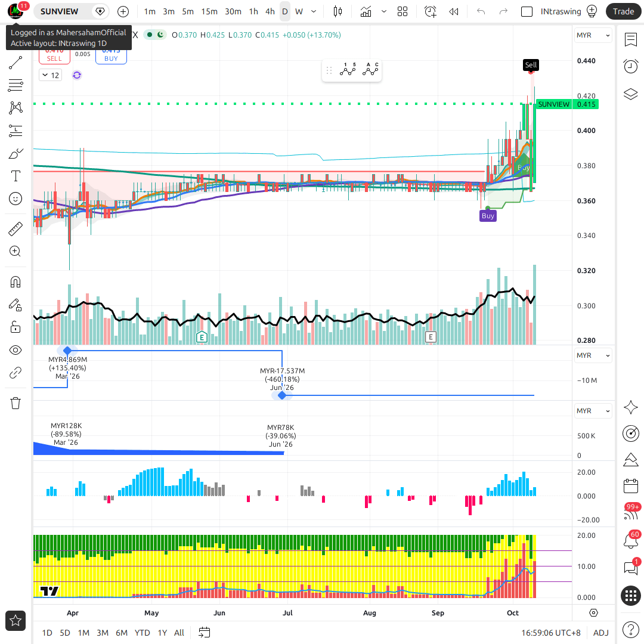Redo the last chart action
Viewport: 644px width, 644px height.
(x=503, y=11)
